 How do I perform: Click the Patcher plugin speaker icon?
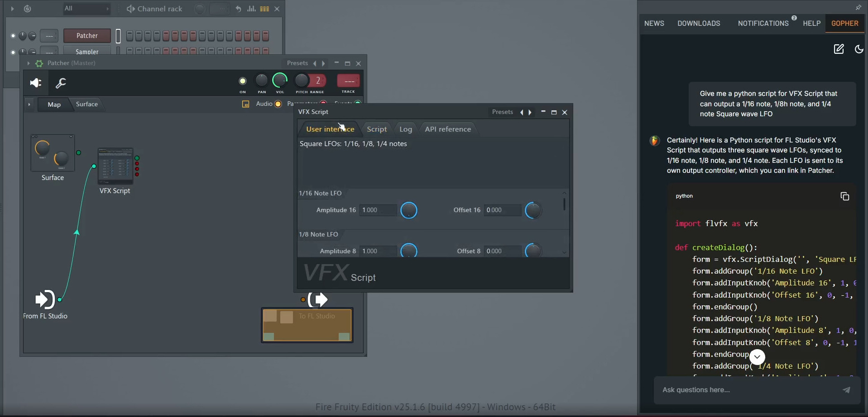coord(36,83)
